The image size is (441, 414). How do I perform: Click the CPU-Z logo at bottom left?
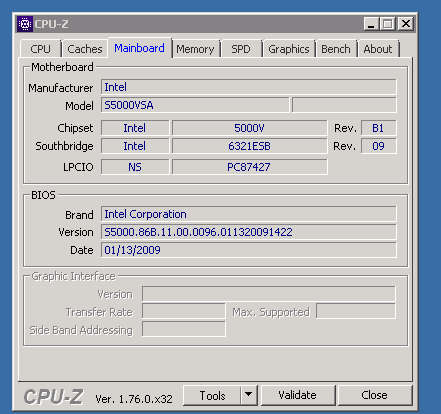[53, 397]
